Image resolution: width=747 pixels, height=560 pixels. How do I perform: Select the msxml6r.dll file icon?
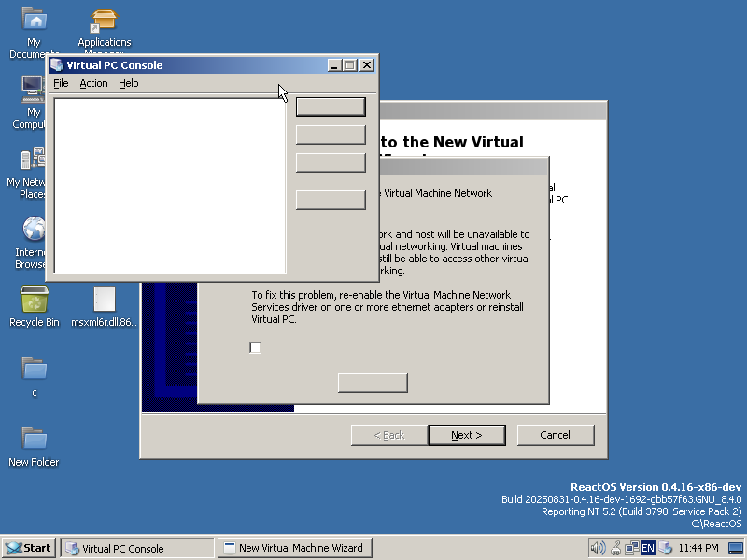pos(104,301)
